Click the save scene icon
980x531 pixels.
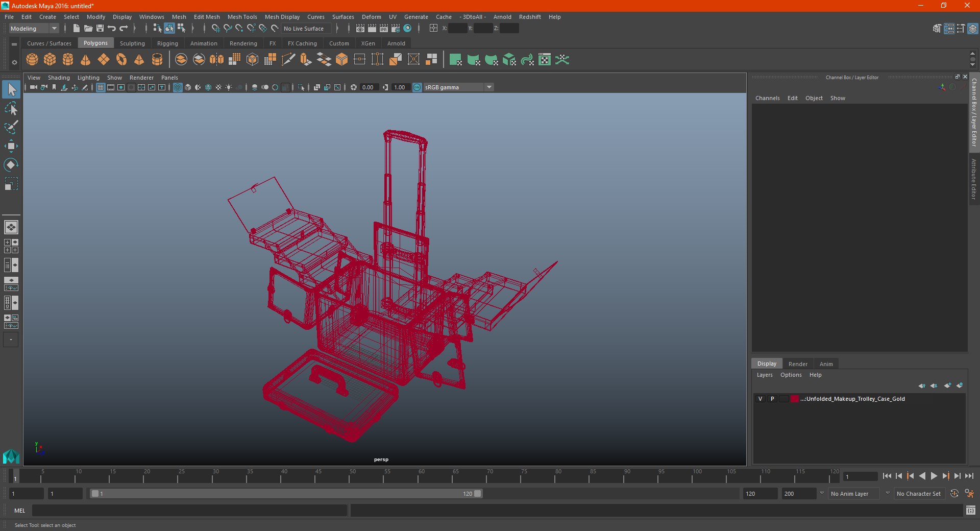click(100, 29)
